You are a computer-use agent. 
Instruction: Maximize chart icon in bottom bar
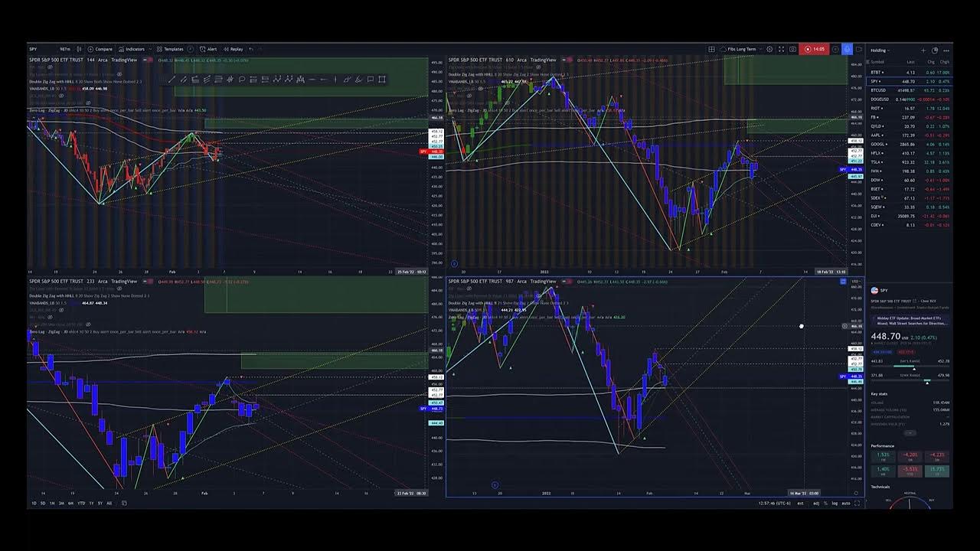(857, 503)
